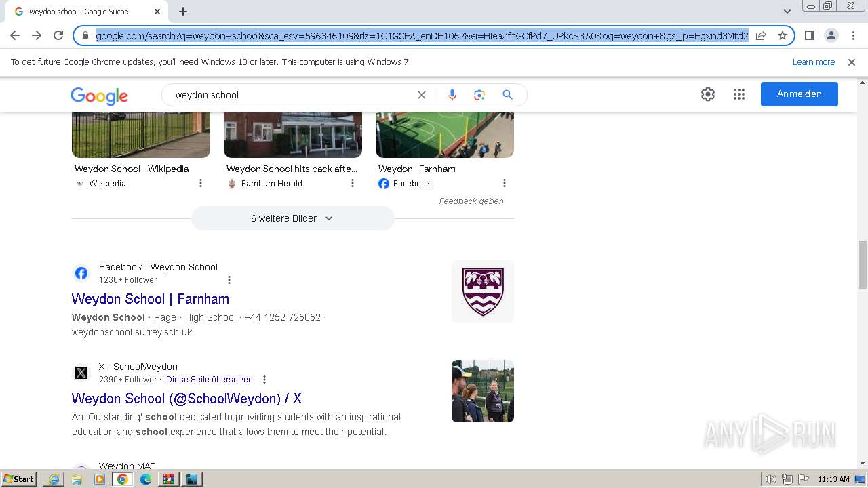Open tab search dropdown arrow
Image resolution: width=868 pixels, height=488 pixels.
(x=787, y=12)
